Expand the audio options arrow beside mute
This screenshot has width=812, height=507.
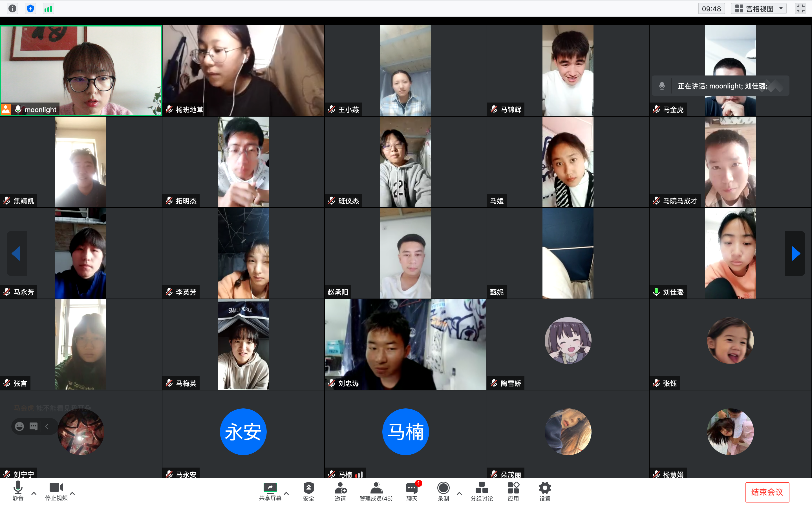pos(34,493)
